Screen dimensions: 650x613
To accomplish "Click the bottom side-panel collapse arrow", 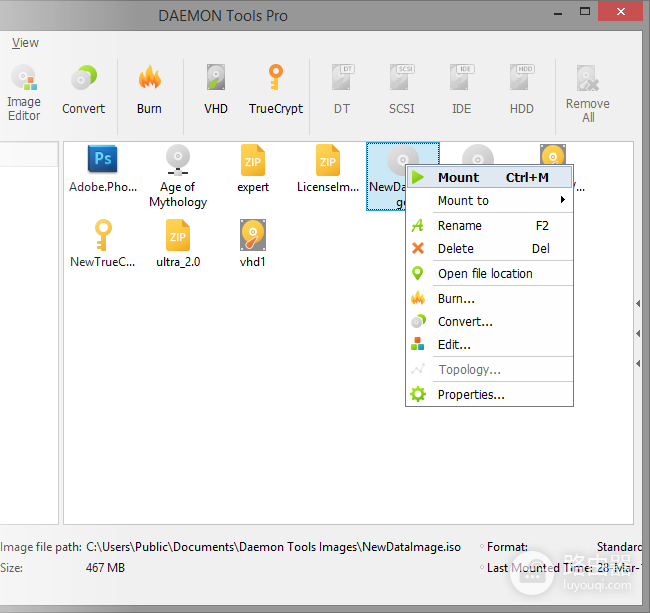I will pyautogui.click(x=638, y=363).
